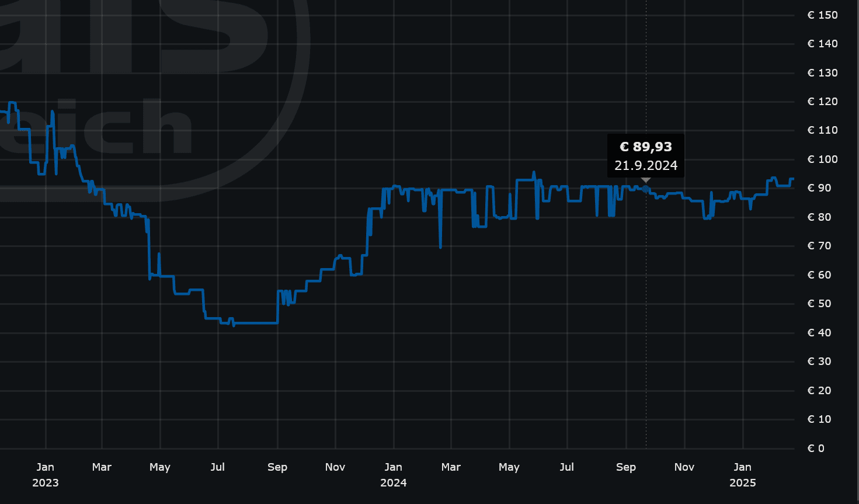Click the € 100 axis label
Image resolution: width=859 pixels, height=504 pixels.
tap(822, 159)
